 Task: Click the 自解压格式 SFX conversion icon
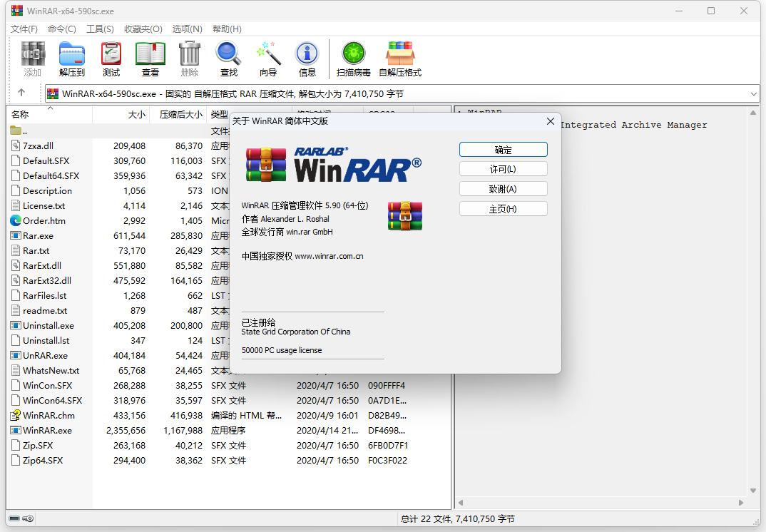(400, 53)
